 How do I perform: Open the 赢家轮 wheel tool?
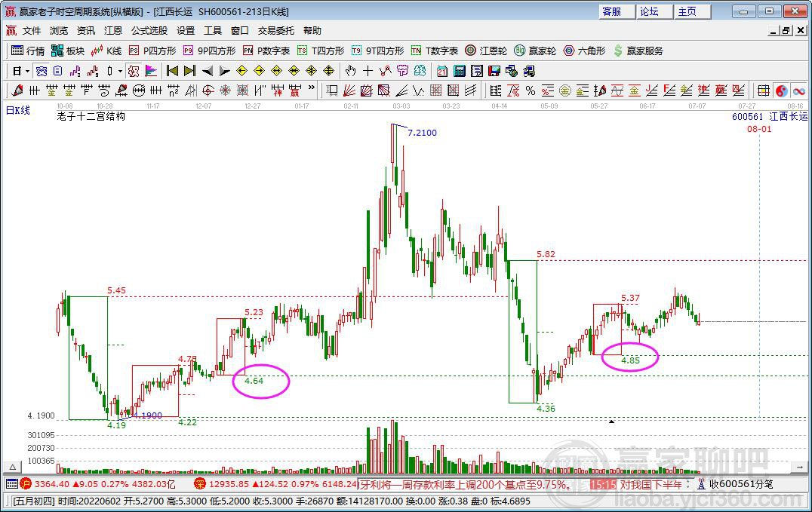pyautogui.click(x=535, y=51)
